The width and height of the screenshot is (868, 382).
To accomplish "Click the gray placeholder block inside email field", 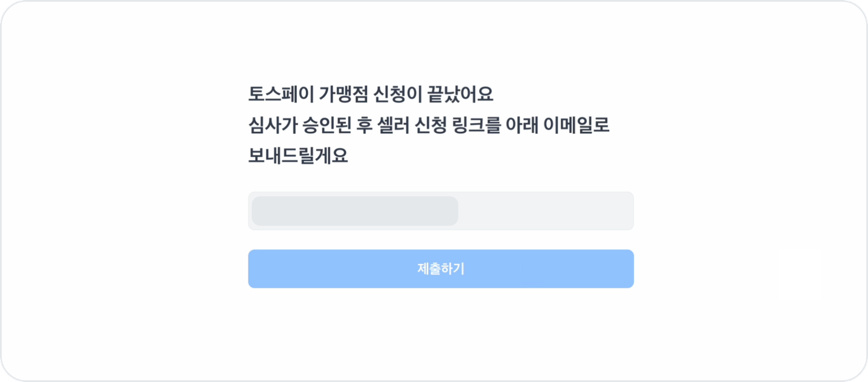I will 355,211.
